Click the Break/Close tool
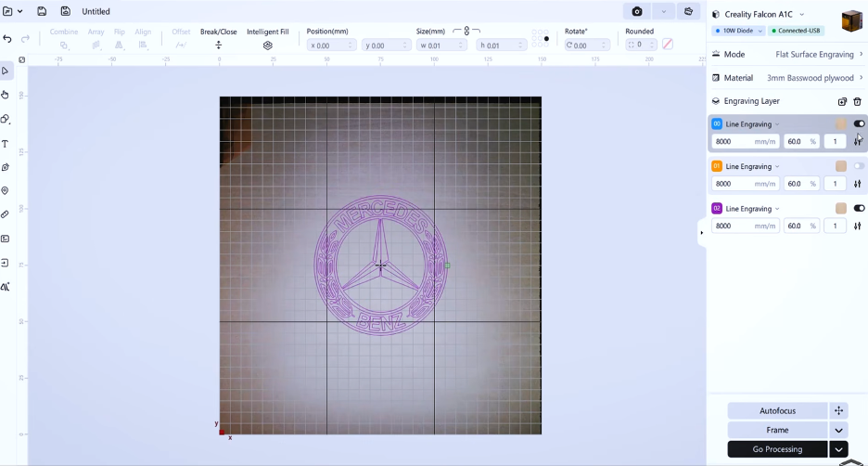This screenshot has width=868, height=466. point(218,38)
